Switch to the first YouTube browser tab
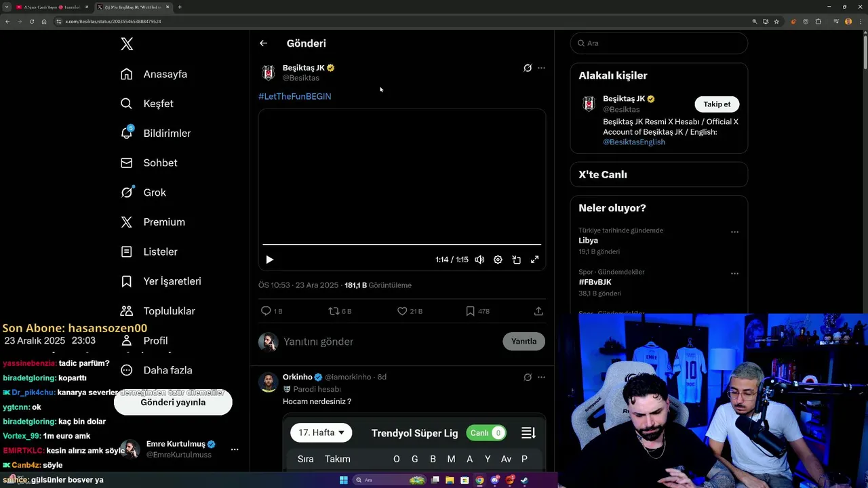868x488 pixels. click(x=52, y=7)
